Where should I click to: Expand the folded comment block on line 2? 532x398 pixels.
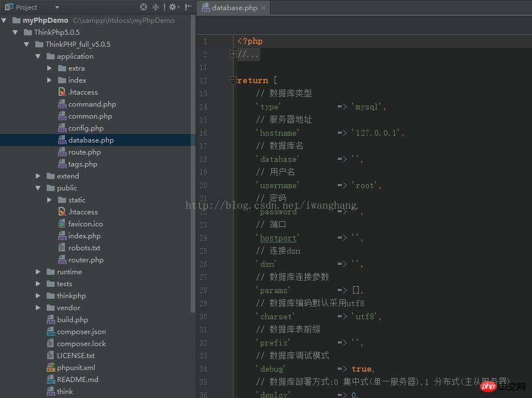[233, 54]
